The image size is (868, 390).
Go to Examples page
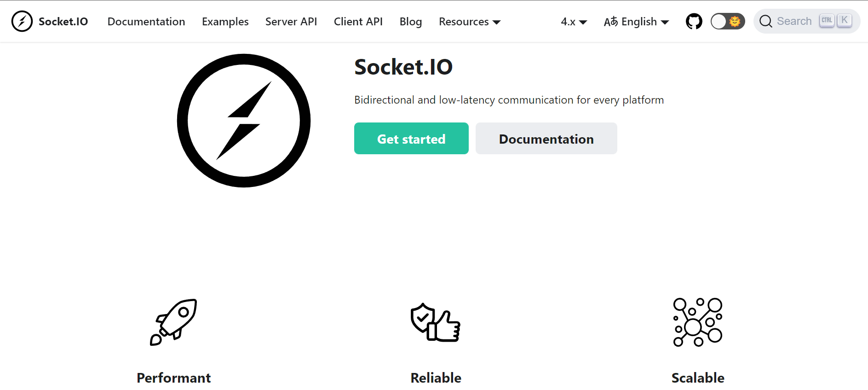[225, 22]
